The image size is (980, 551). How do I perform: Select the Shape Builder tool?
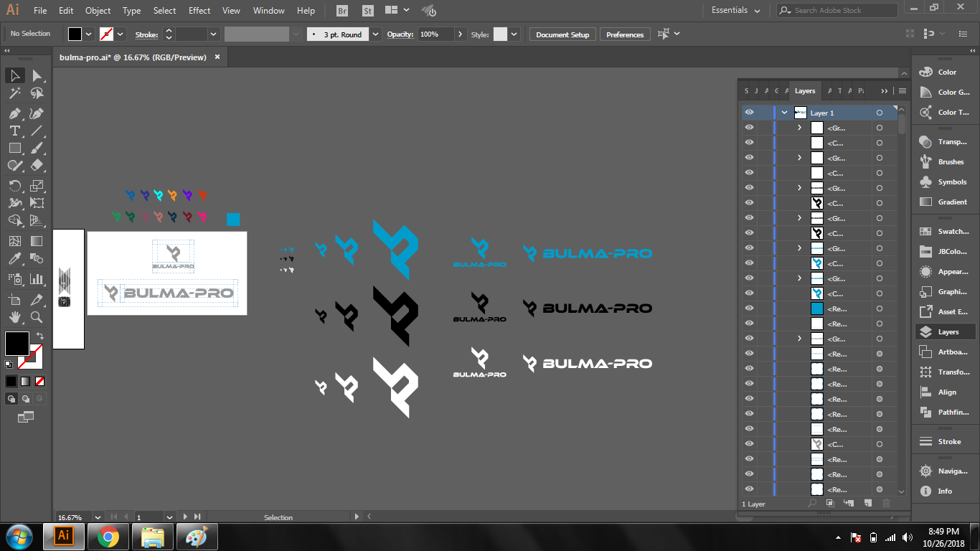coord(15,220)
